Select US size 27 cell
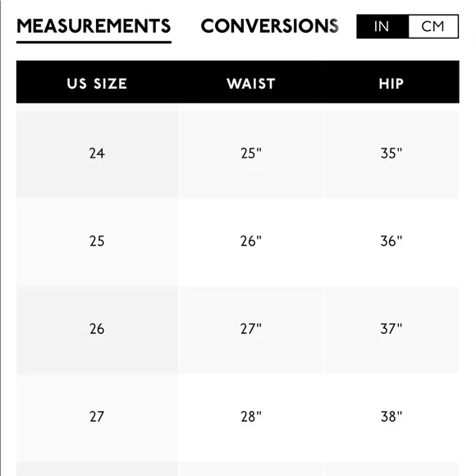This screenshot has width=476, height=476. click(x=97, y=417)
